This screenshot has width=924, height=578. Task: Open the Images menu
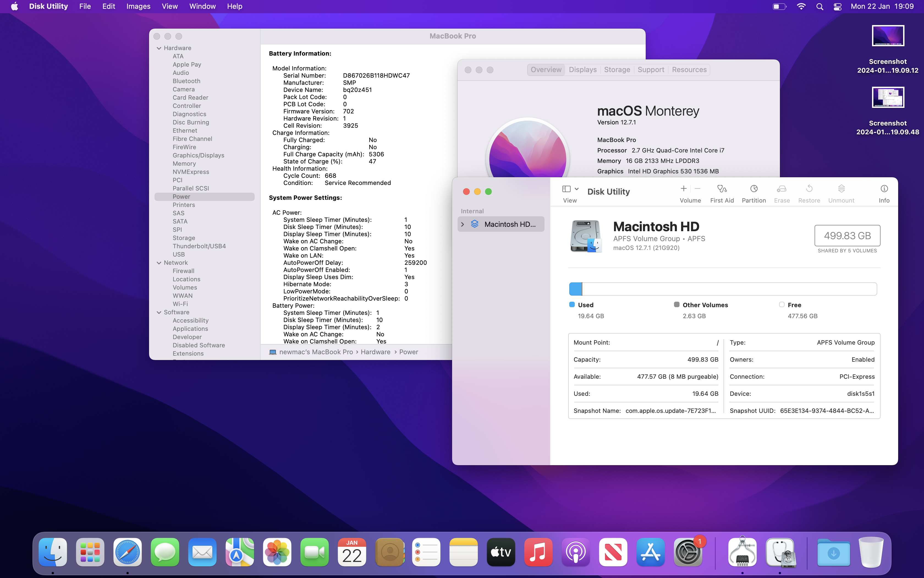[138, 7]
